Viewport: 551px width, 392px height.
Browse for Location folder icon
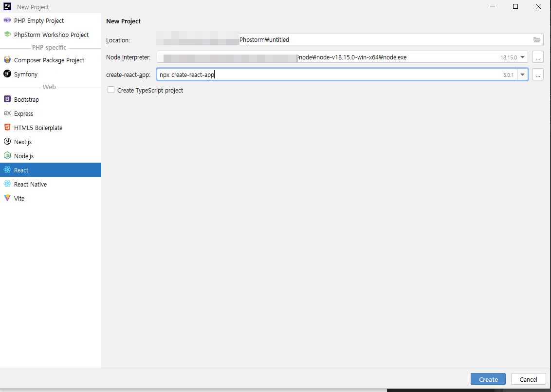(x=536, y=40)
